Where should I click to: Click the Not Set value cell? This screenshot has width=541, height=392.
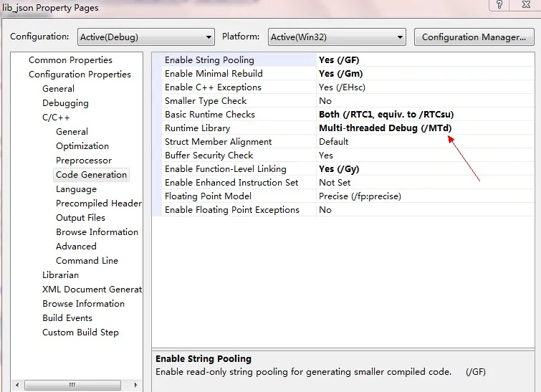pyautogui.click(x=425, y=183)
